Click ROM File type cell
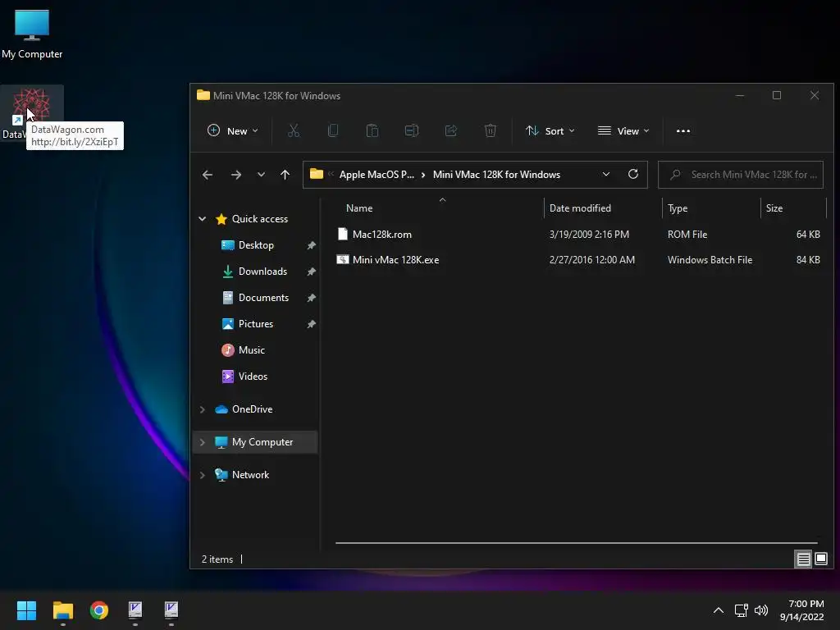 (687, 234)
